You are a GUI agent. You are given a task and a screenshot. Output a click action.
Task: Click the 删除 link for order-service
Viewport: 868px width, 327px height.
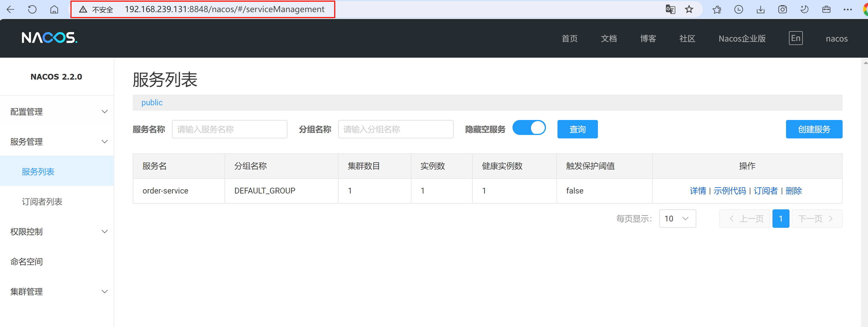tap(793, 191)
